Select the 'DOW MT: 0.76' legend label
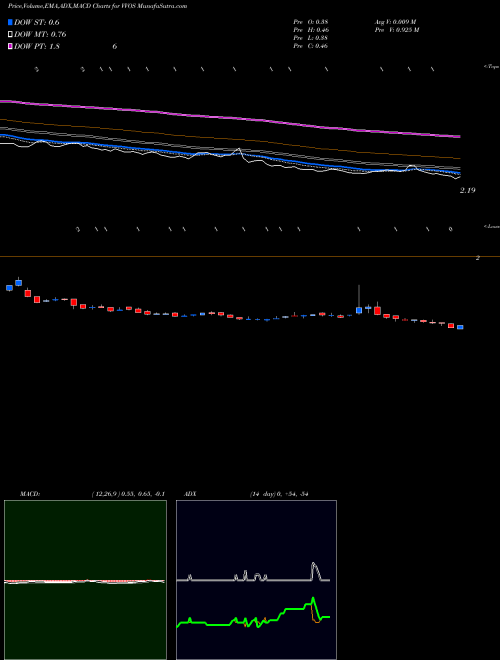500x660 pixels. (40, 35)
